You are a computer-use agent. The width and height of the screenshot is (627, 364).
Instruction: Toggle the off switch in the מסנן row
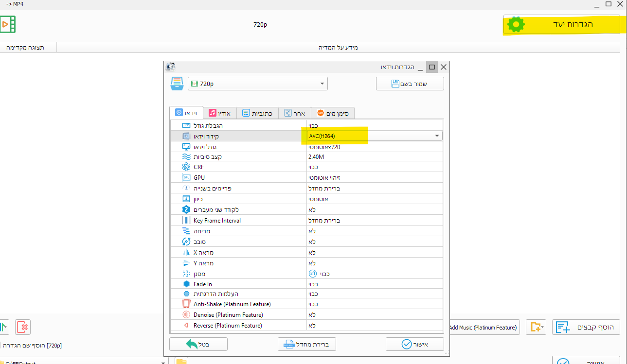click(x=313, y=274)
